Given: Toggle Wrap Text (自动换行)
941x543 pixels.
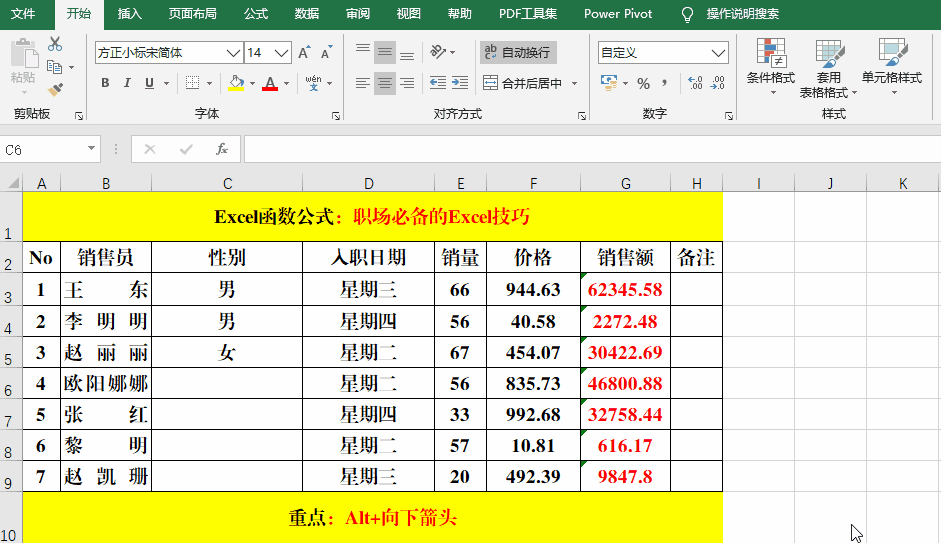Looking at the screenshot, I should (x=518, y=52).
